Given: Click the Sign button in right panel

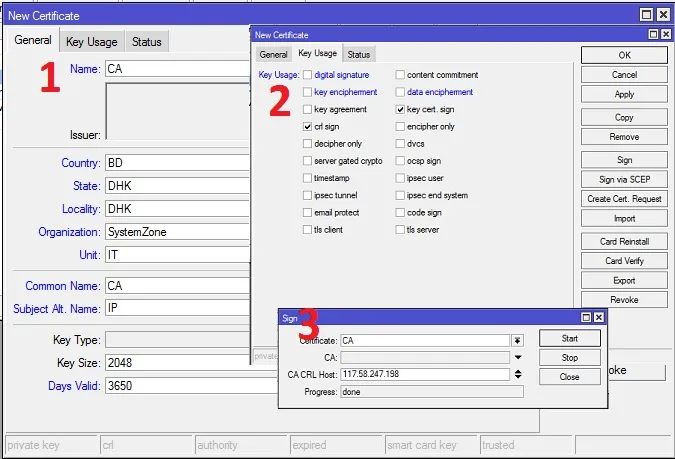Looking at the screenshot, I should coord(624,160).
